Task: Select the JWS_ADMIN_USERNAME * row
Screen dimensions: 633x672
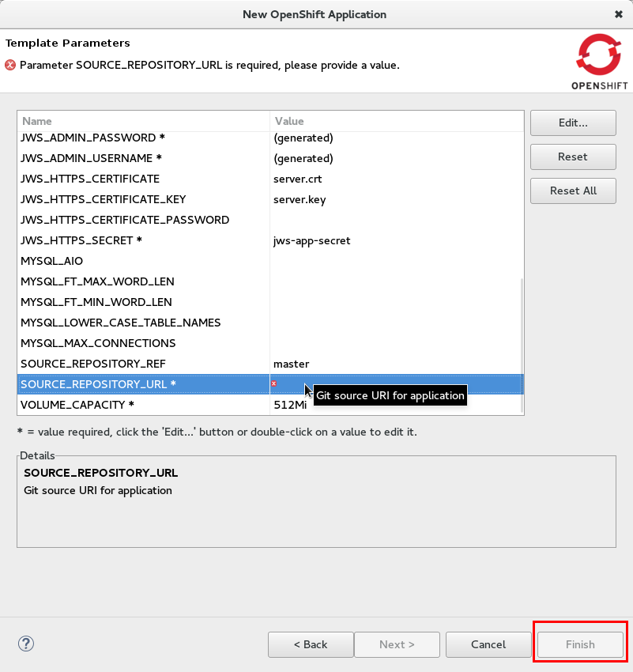Action: pos(270,159)
